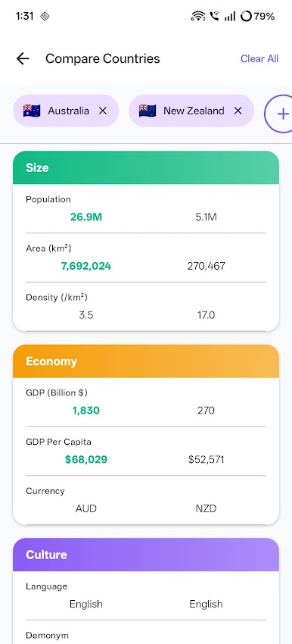Add another country with plus icon
Image resolution: width=292 pixels, height=644 pixels.
click(282, 114)
